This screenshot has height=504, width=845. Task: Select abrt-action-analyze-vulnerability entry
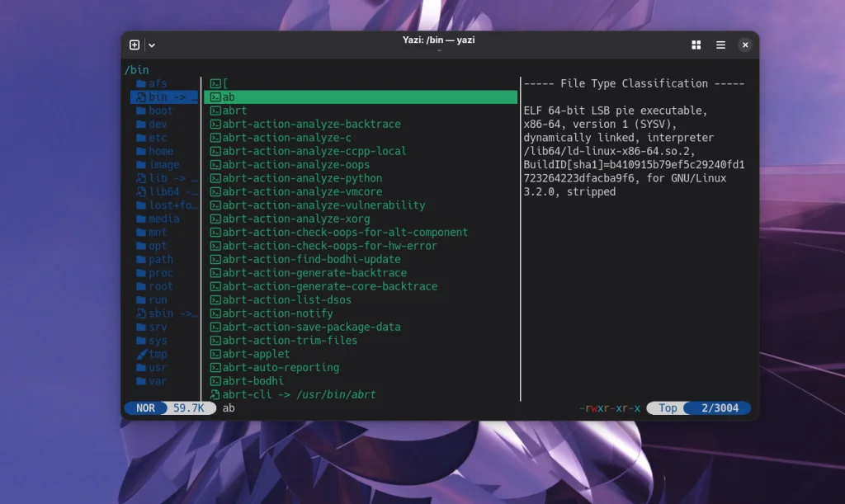(323, 205)
